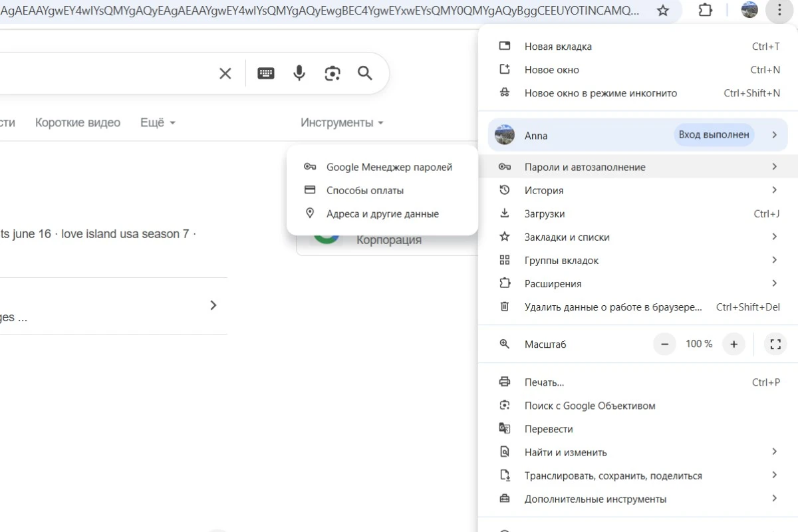Clear the search box with the X icon
798x532 pixels.
[225, 73]
